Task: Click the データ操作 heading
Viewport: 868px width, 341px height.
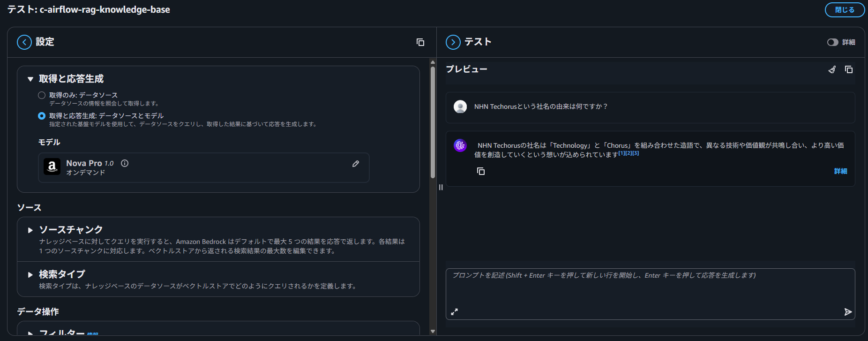Action: click(38, 311)
